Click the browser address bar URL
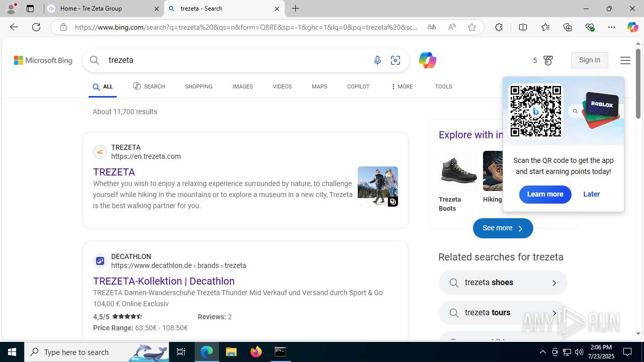The height and width of the screenshot is (362, 644). click(x=247, y=27)
